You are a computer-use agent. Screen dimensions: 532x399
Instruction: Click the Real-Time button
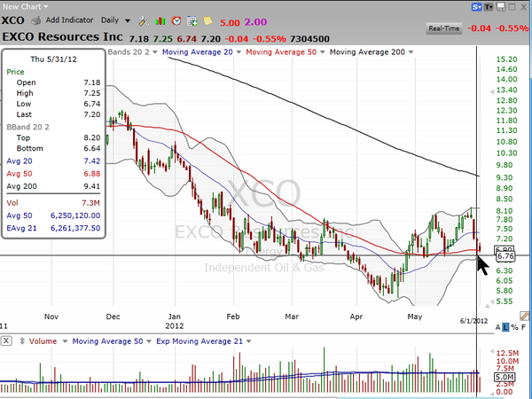pyautogui.click(x=444, y=28)
